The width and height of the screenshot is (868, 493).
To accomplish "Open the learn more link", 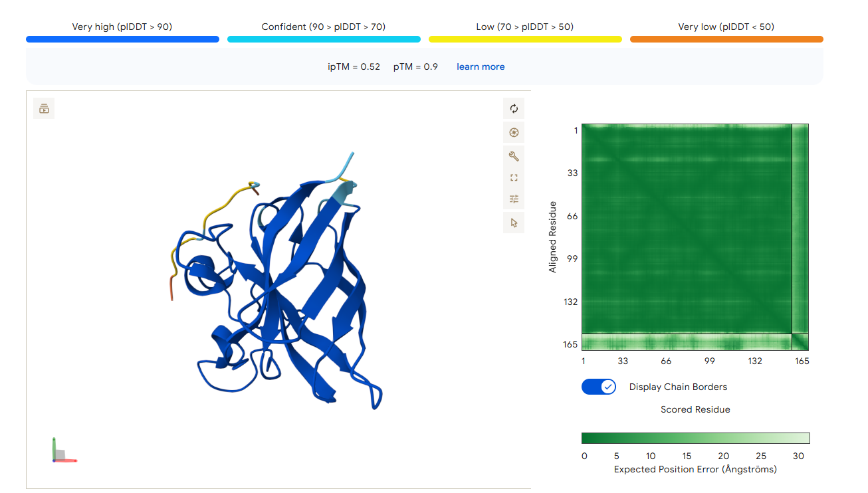I will [481, 66].
